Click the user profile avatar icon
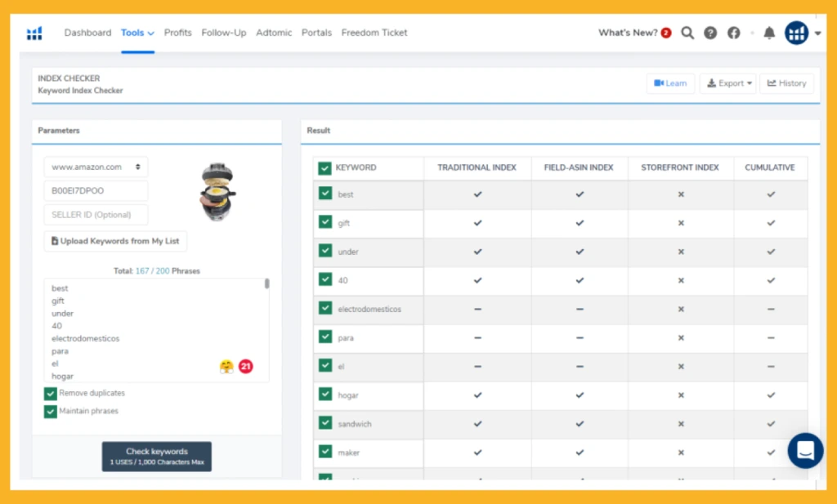This screenshot has width=837, height=504. (796, 33)
